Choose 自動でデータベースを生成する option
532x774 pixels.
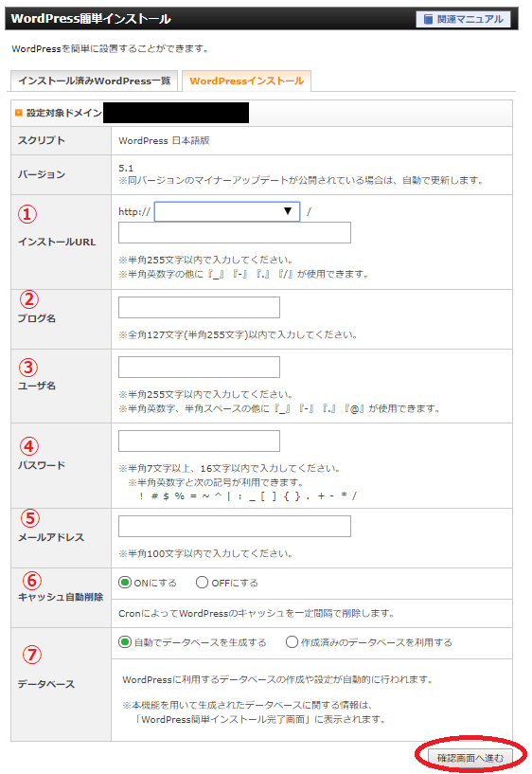pos(125,641)
